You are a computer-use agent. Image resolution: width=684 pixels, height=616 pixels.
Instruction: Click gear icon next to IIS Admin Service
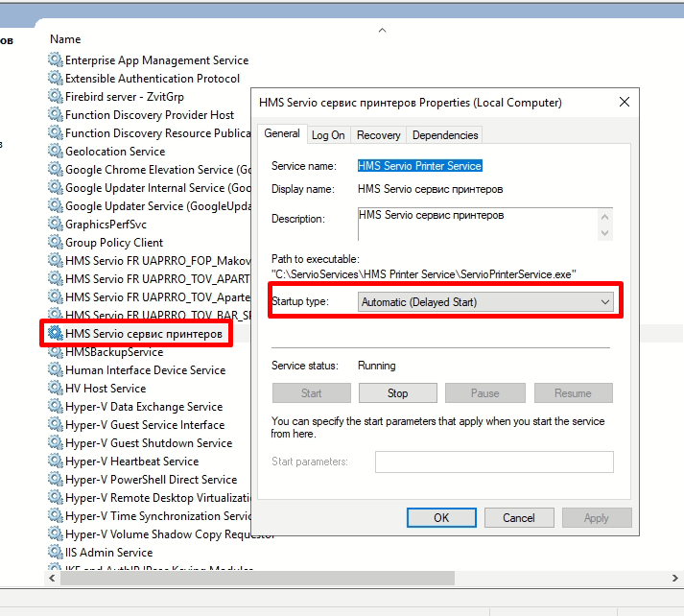tap(56, 553)
